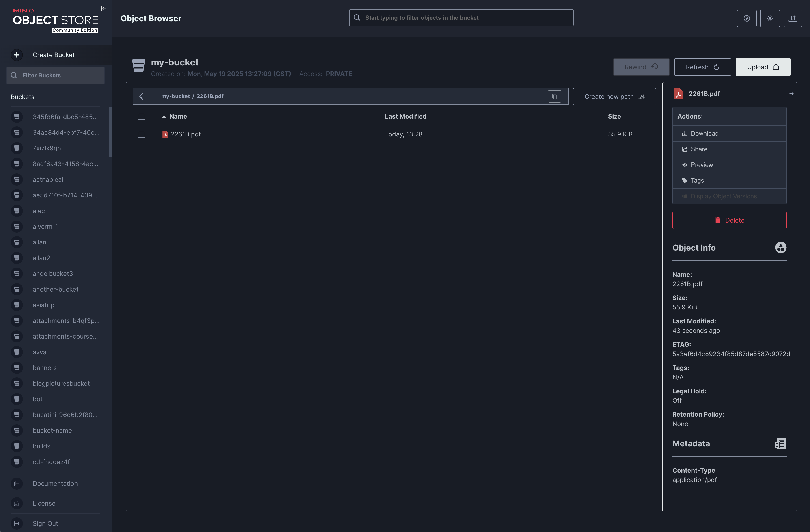The height and width of the screenshot is (532, 810).
Task: Close the object details panel arrow
Action: tap(790, 94)
